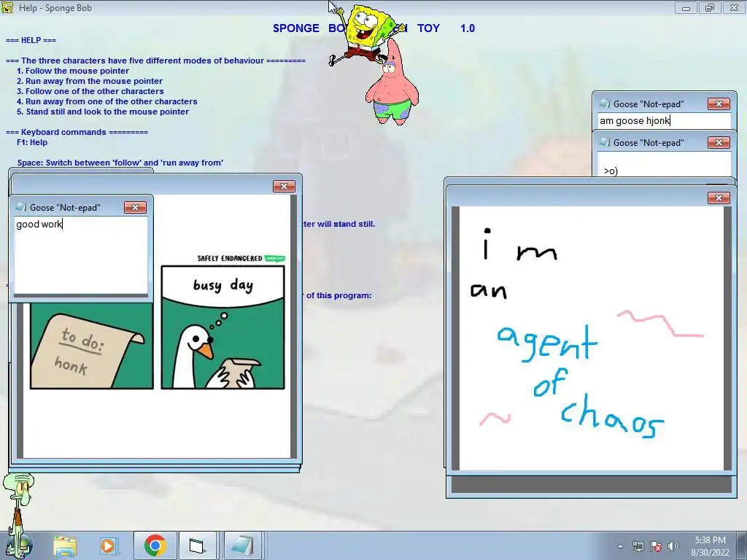
Task: Click the '=== HELP ===' heading
Action: tap(31, 40)
